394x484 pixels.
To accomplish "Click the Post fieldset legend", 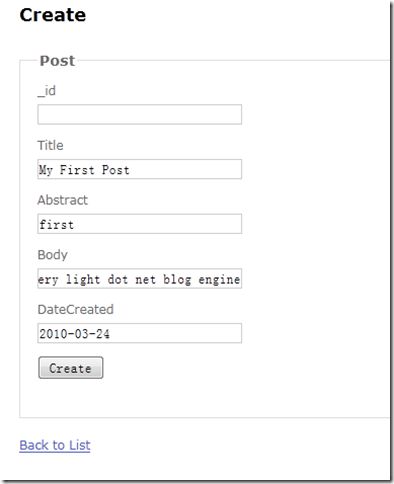I will click(x=57, y=61).
